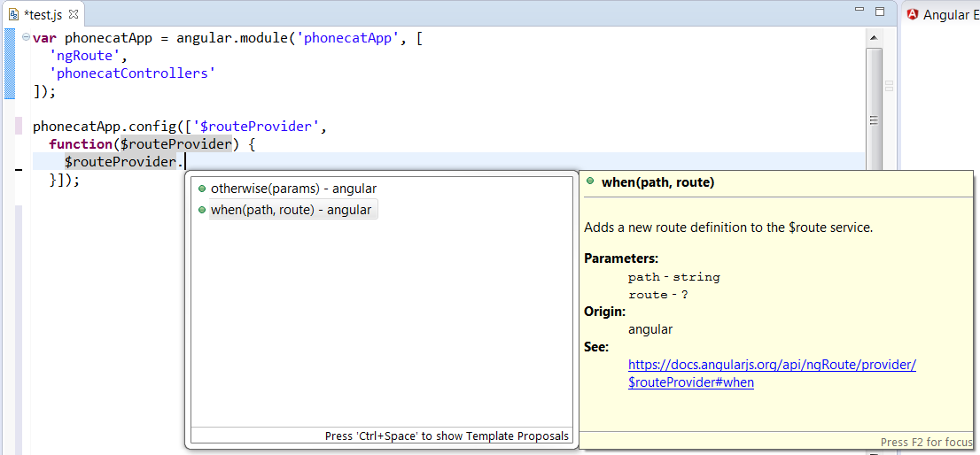980x455 pixels.
Task: Click green icon in the documentation header
Action: pyautogui.click(x=590, y=181)
